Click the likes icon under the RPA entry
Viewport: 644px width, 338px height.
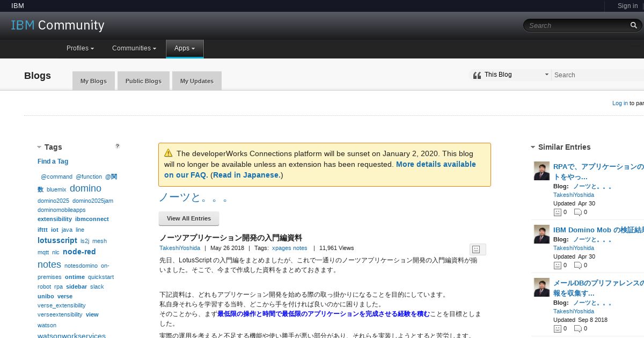click(557, 212)
